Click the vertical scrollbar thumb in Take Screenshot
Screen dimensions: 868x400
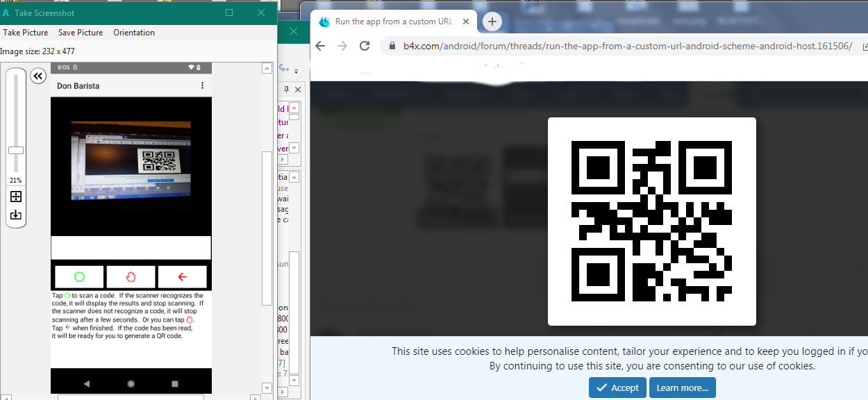click(267, 228)
